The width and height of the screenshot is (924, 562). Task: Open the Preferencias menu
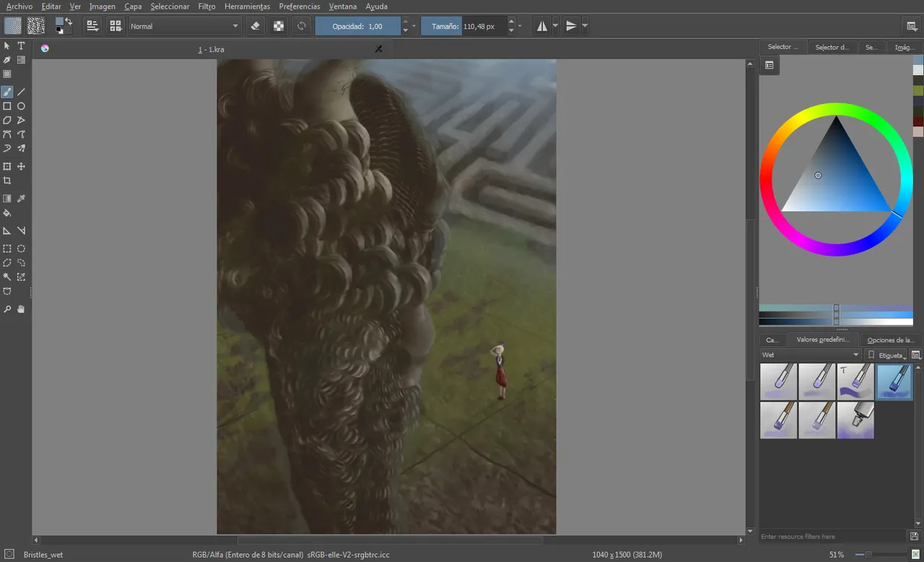pos(300,7)
